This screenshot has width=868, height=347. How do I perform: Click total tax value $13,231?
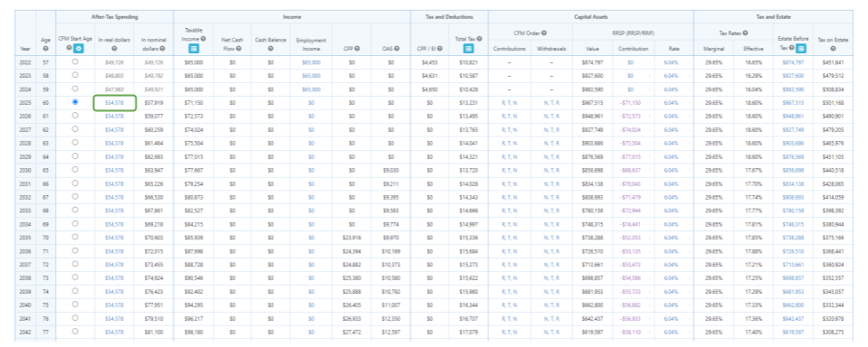click(x=468, y=103)
